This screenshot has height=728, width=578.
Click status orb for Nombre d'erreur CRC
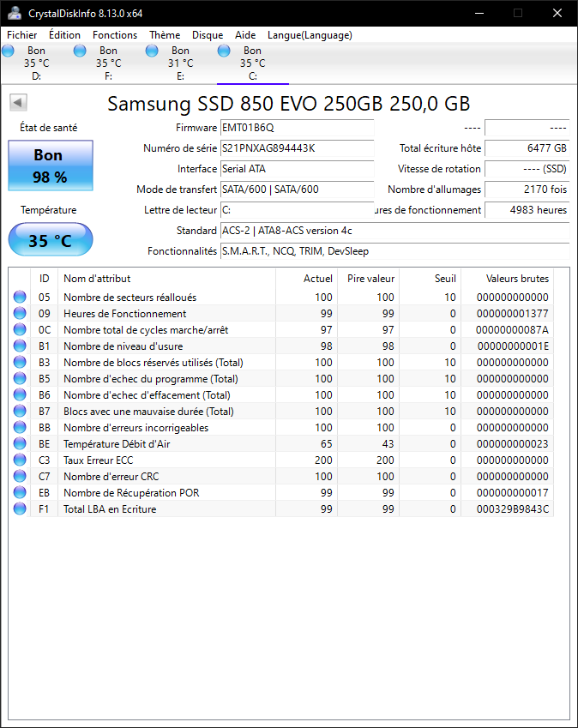point(20,476)
